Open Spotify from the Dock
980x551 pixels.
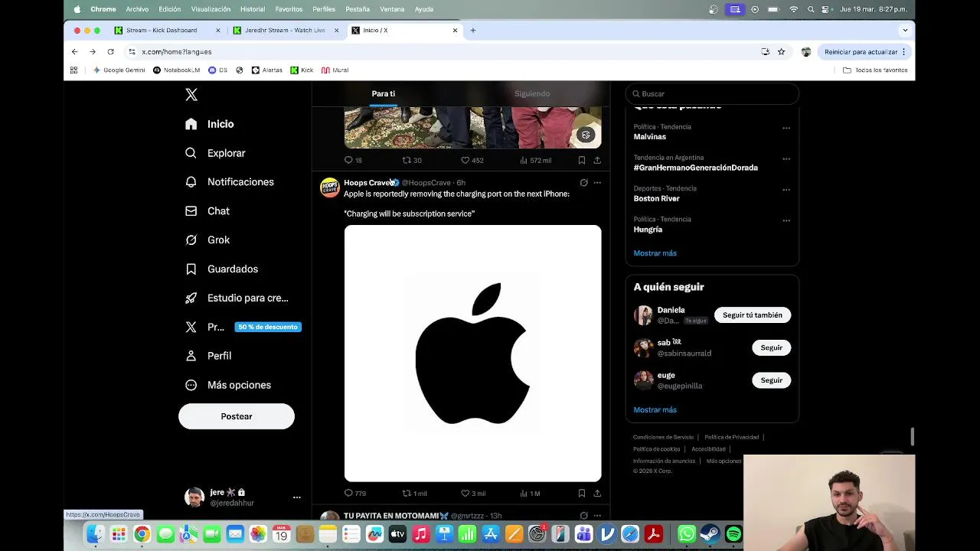tap(733, 534)
